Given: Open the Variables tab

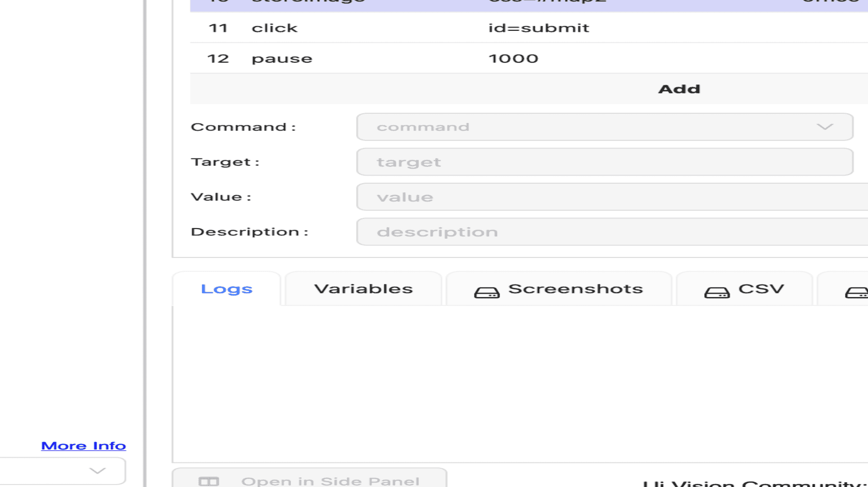Looking at the screenshot, I should (x=364, y=289).
